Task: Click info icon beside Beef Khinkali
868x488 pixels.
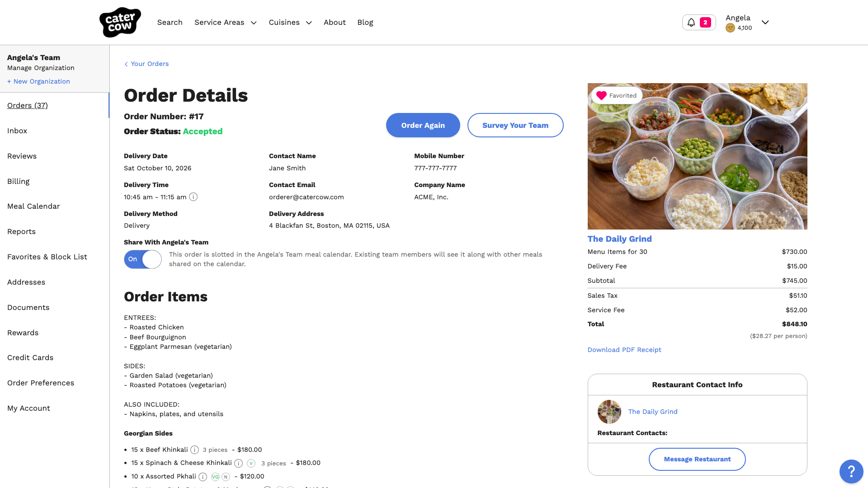Action: coord(194,450)
